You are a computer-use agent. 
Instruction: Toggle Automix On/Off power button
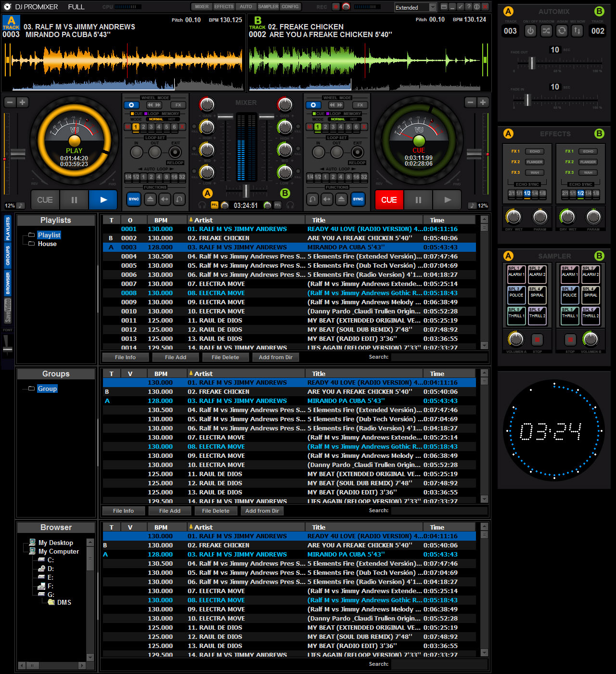tap(530, 31)
